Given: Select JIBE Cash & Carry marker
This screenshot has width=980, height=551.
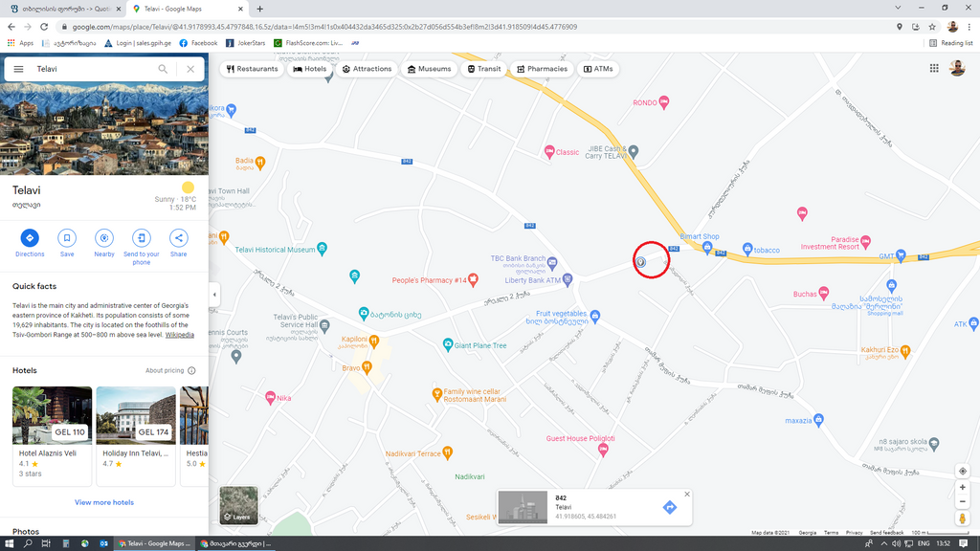Looking at the screenshot, I should click(x=634, y=150).
